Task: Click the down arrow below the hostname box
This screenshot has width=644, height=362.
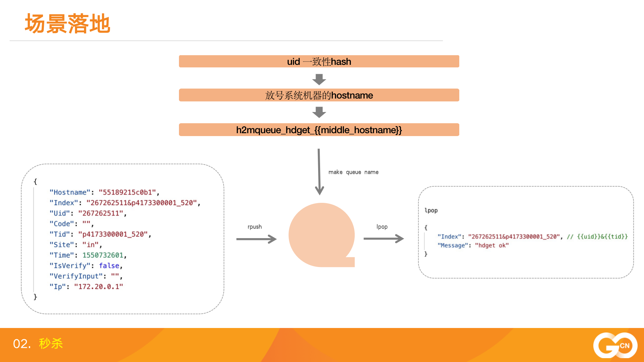Action: (x=319, y=112)
